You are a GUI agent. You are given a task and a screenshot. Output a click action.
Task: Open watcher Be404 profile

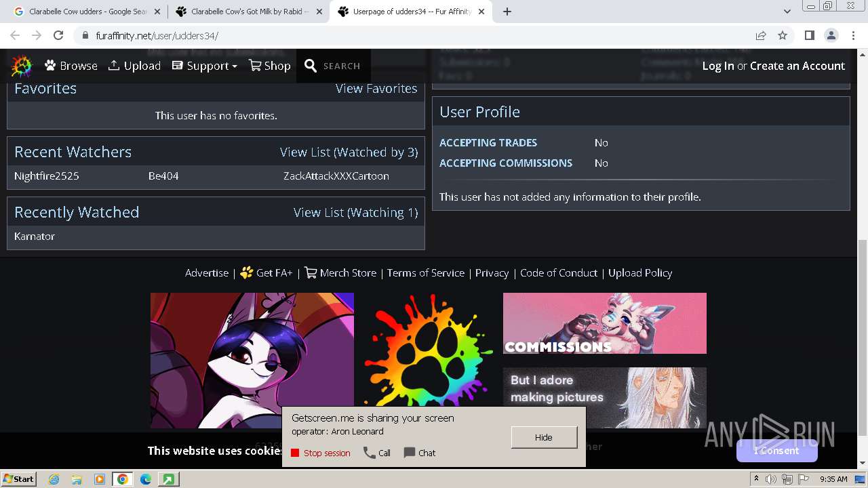click(163, 176)
